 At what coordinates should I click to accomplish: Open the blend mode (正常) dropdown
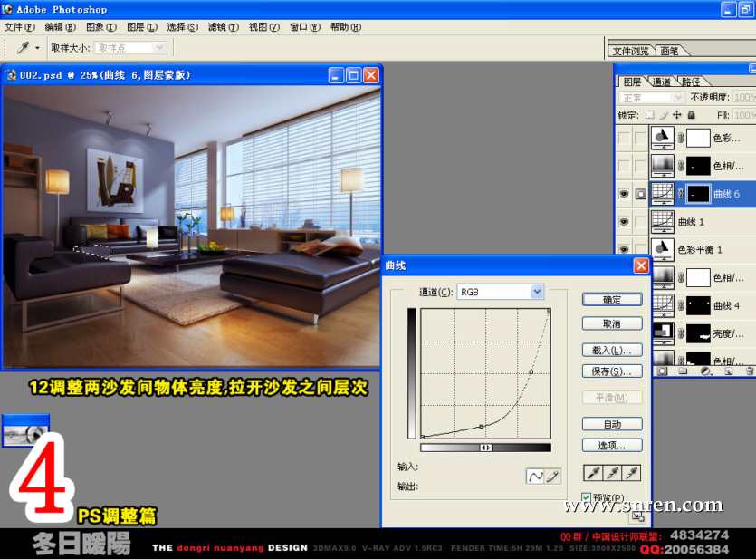coord(651,98)
